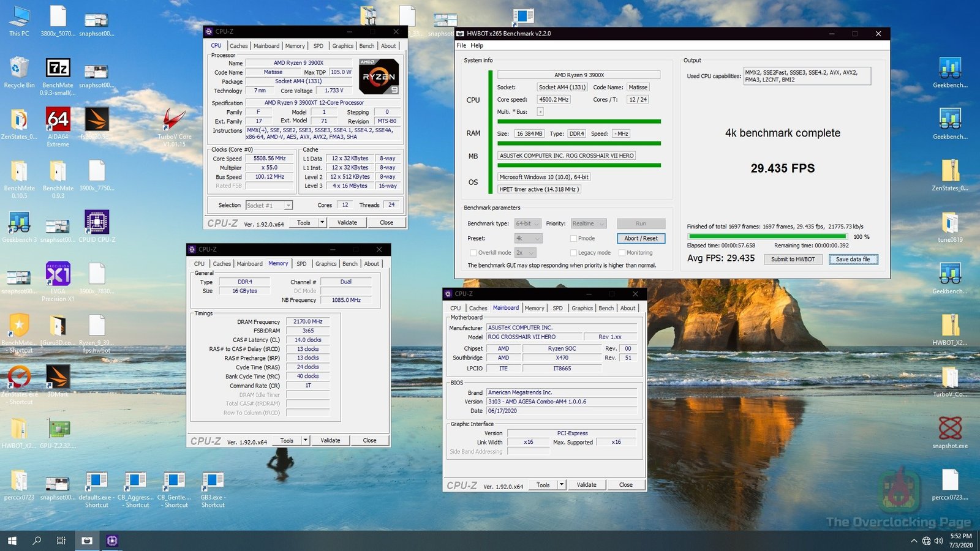Check the Legacy mode option
Image resolution: width=980 pixels, height=551 pixels.
pyautogui.click(x=573, y=252)
